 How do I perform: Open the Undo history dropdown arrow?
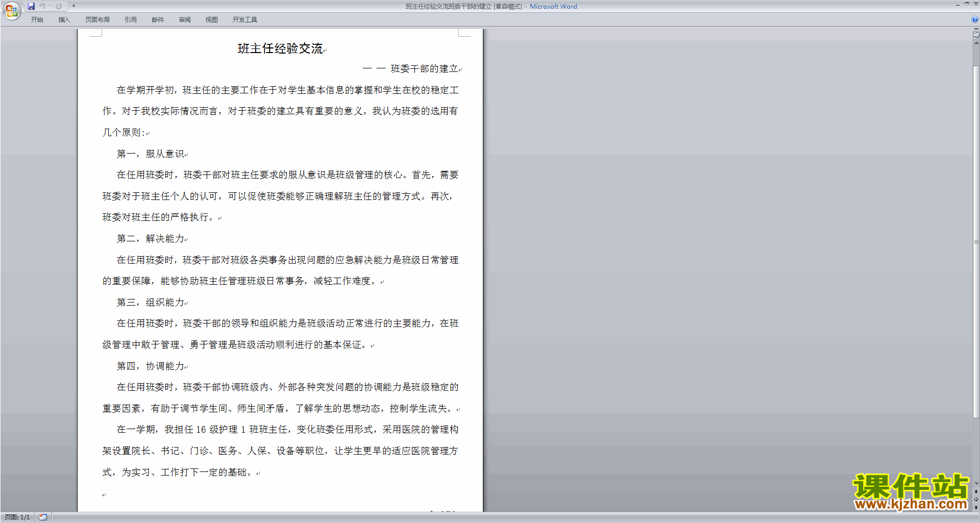50,6
